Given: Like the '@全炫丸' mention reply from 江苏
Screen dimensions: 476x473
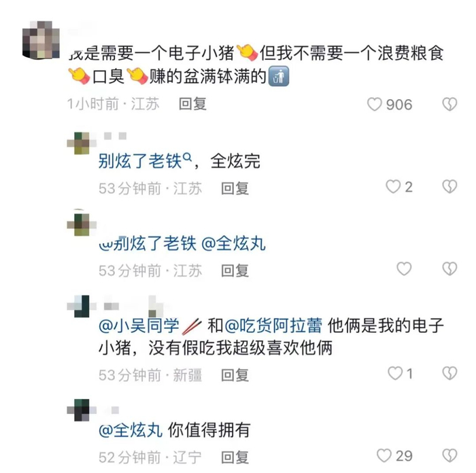Looking at the screenshot, I should point(404,269).
